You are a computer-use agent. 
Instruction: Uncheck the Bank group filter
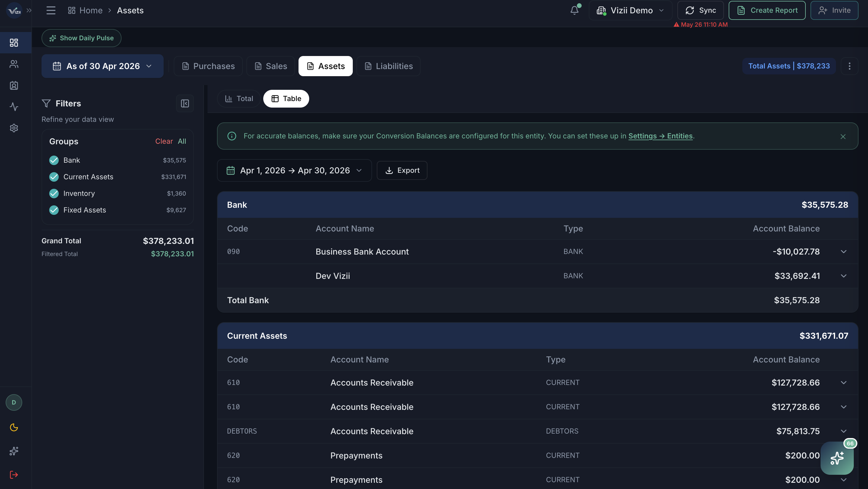[x=54, y=160]
